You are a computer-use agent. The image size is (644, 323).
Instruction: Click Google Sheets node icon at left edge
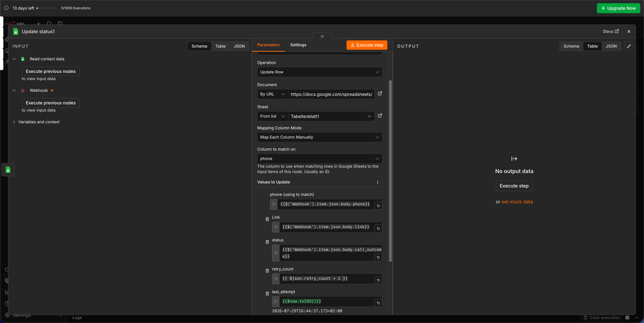click(x=8, y=170)
